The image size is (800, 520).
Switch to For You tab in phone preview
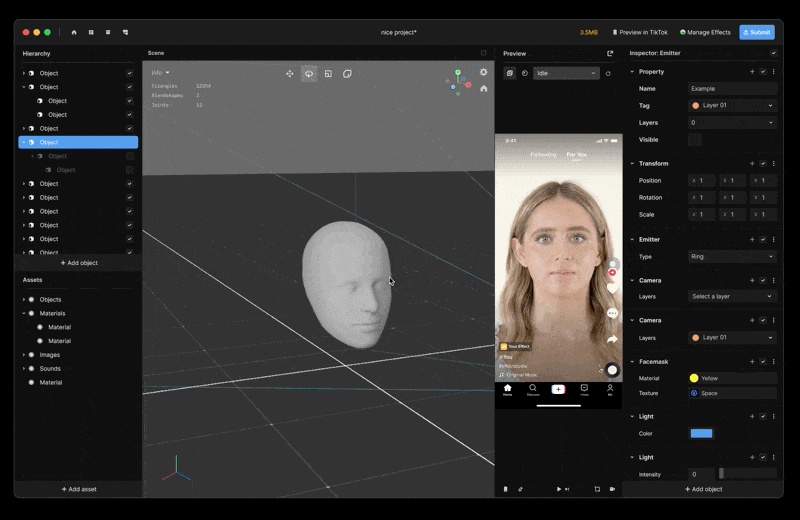577,154
